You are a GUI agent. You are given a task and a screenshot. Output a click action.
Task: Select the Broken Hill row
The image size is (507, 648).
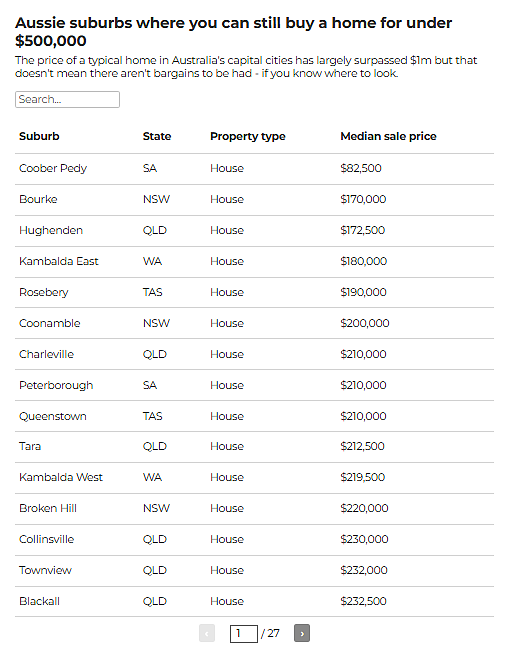click(255, 508)
